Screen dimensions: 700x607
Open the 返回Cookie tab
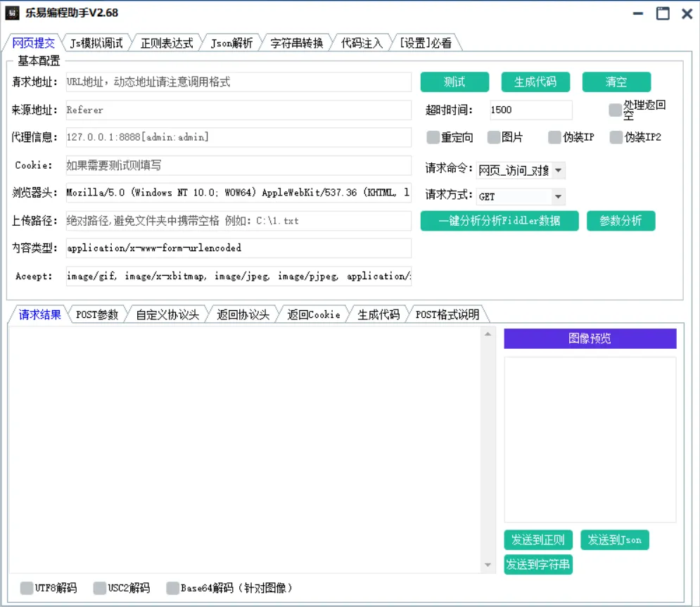coord(312,314)
